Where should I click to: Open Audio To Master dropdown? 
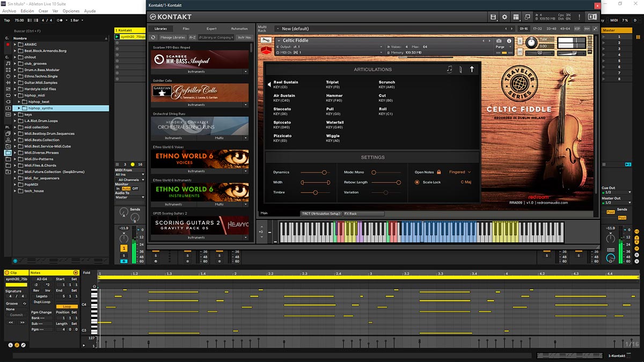(x=129, y=197)
